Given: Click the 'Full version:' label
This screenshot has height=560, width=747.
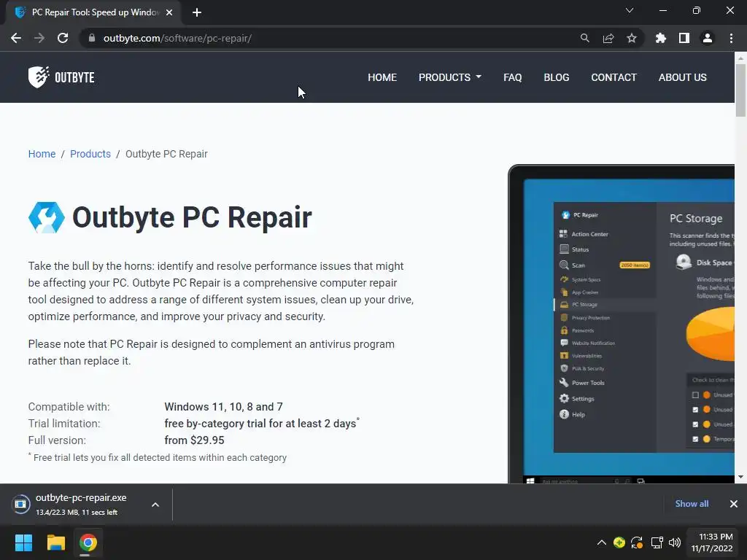Looking at the screenshot, I should pyautogui.click(x=57, y=440).
